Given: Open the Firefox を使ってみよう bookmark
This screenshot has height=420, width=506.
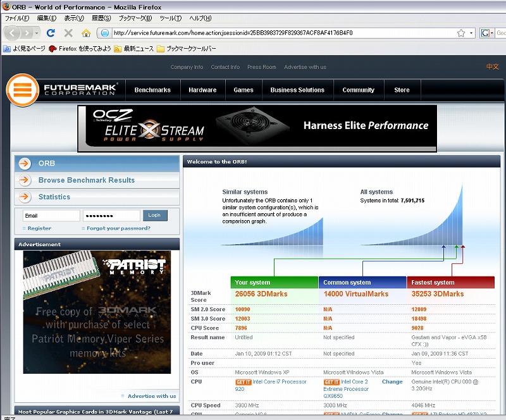Looking at the screenshot, I should 80,49.
